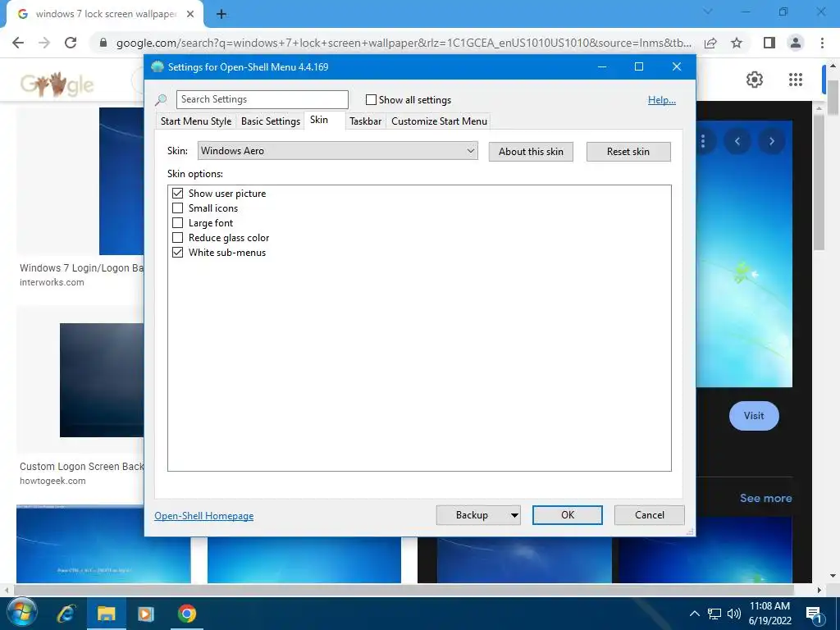Screen dimensions: 840x630
Task: Open Chrome three-dot menu
Action: click(822, 43)
